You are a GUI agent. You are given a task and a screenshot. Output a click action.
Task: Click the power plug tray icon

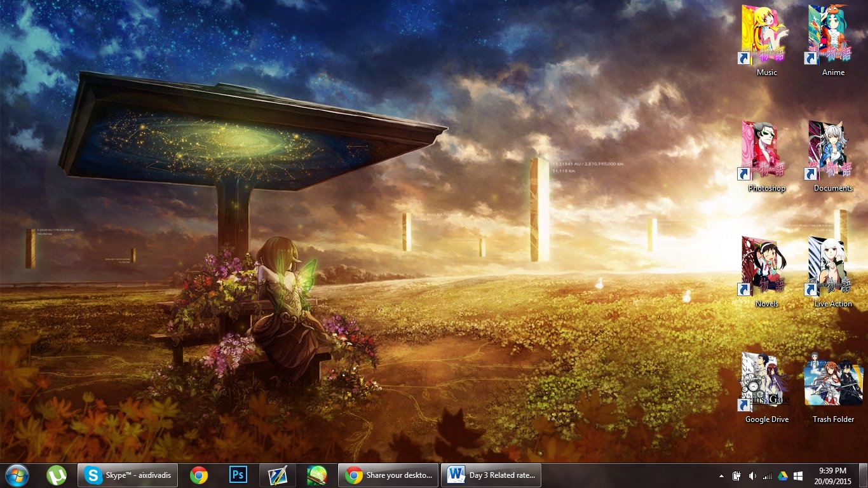[x=737, y=476]
